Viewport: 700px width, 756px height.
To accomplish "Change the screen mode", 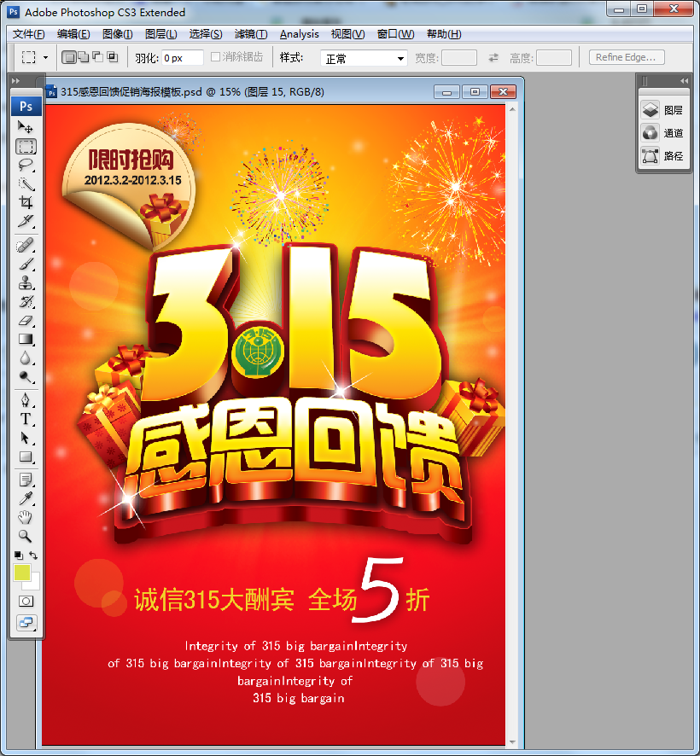I will (26, 622).
